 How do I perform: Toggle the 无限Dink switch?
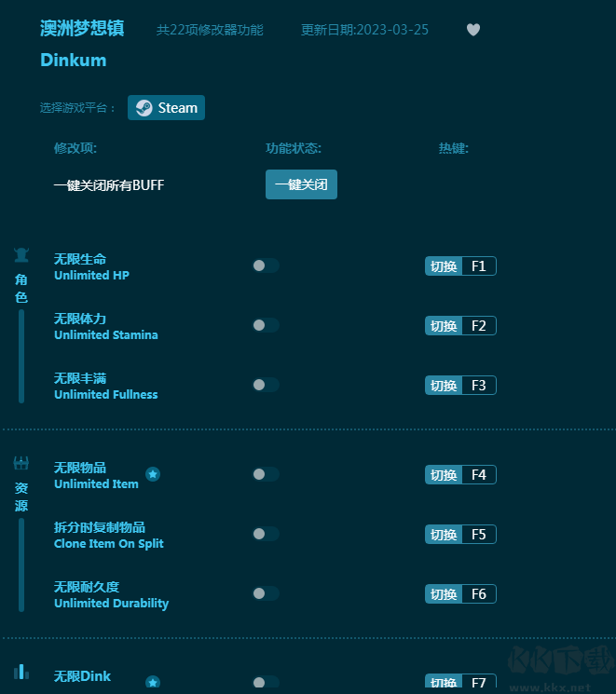click(x=266, y=683)
